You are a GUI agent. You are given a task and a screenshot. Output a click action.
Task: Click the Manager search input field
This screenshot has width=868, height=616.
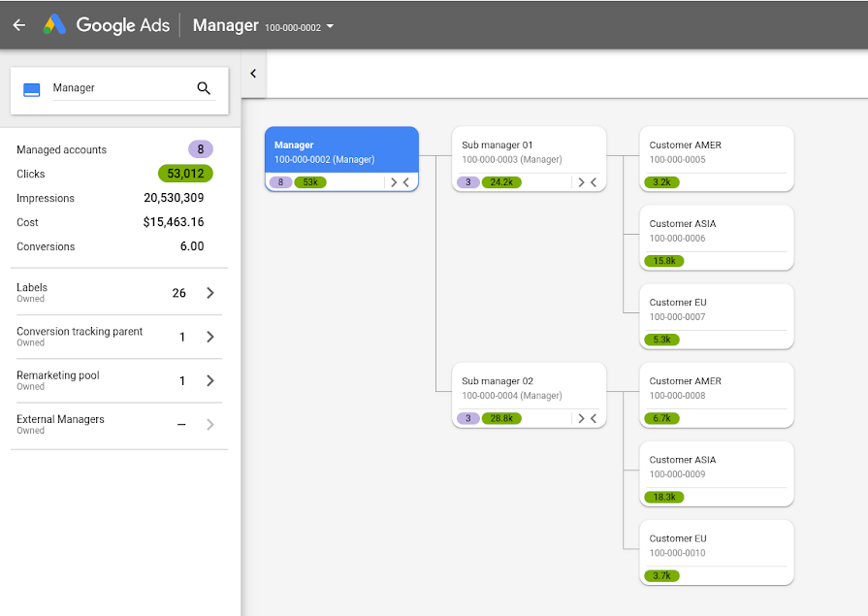click(x=116, y=87)
